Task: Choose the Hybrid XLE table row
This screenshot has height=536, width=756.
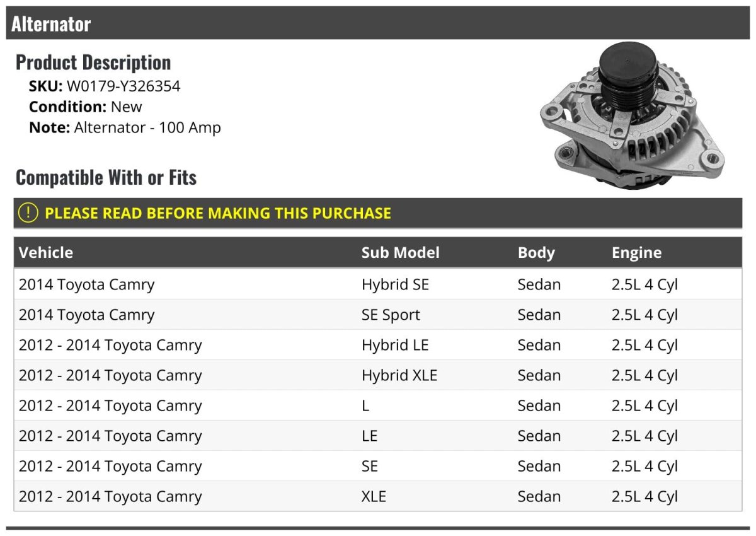Action: 399,375
